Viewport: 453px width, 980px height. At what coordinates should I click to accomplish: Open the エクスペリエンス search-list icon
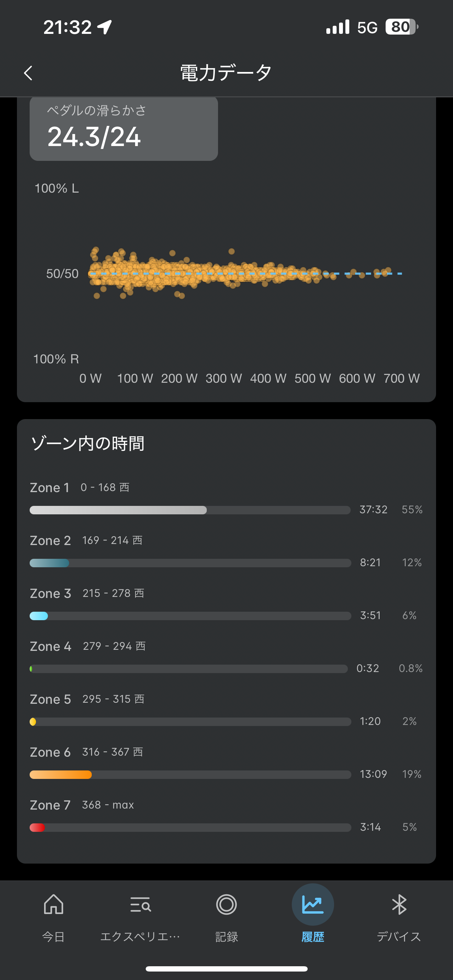click(x=140, y=904)
